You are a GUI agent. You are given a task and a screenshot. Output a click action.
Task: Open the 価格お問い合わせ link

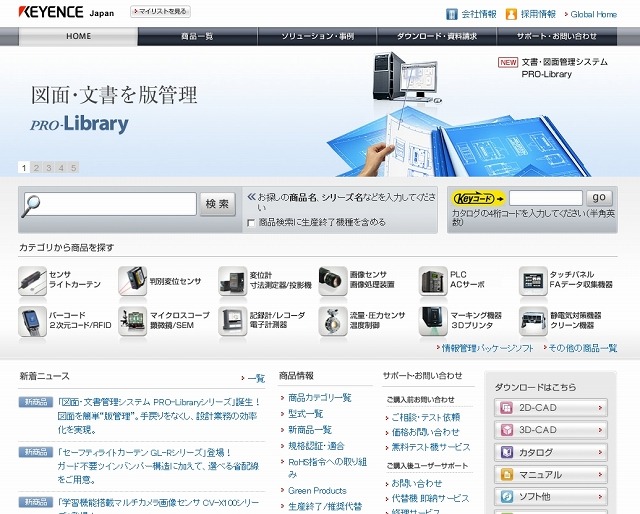425,432
